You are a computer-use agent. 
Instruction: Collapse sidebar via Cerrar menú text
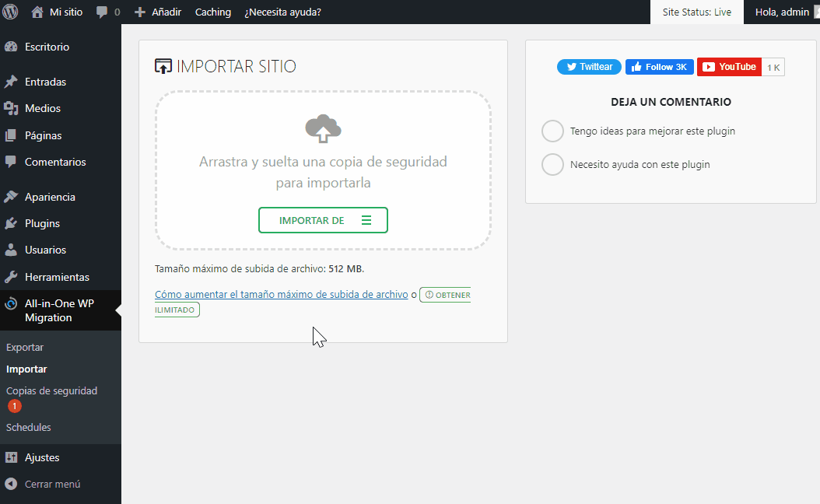(53, 484)
